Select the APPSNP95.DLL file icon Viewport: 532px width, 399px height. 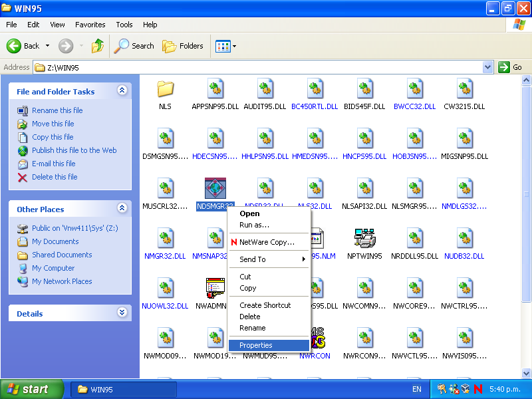pos(215,89)
